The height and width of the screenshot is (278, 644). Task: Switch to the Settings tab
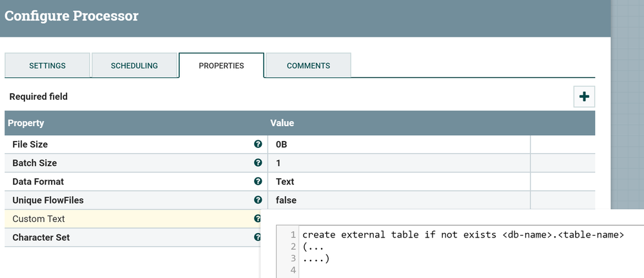[47, 66]
